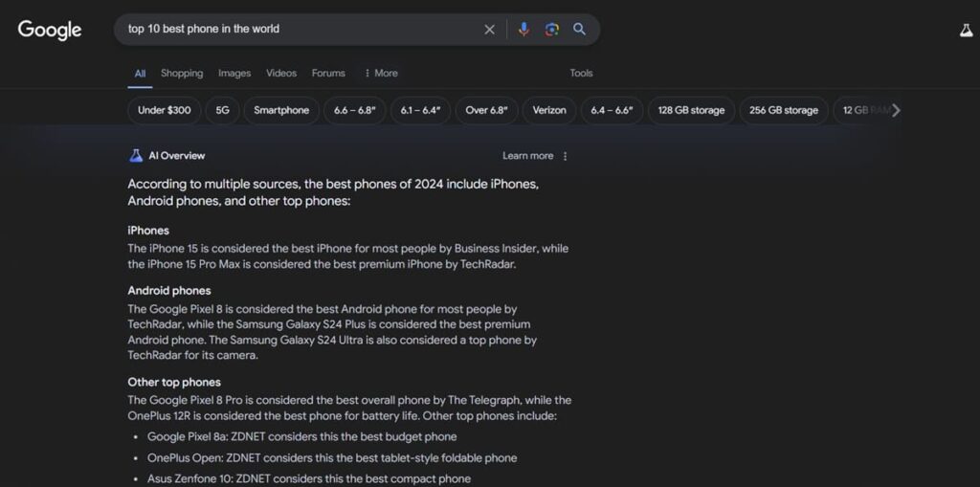Click the Learn more link
This screenshot has height=487, width=980.
coord(527,156)
